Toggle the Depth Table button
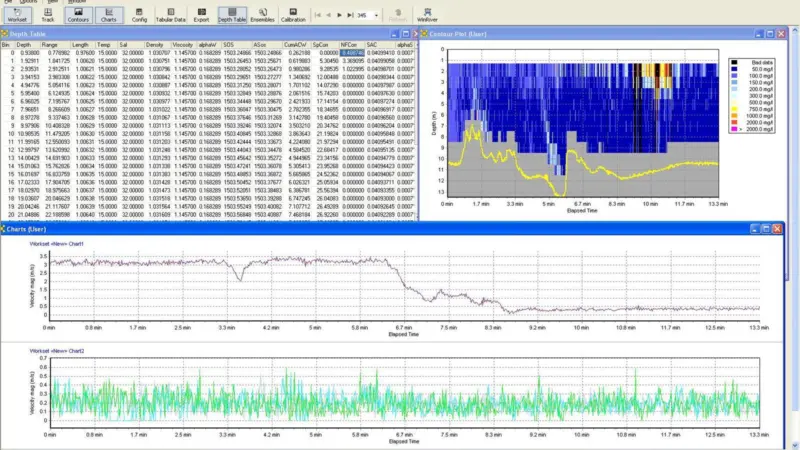Screen dimensions: 800x450 (232, 15)
